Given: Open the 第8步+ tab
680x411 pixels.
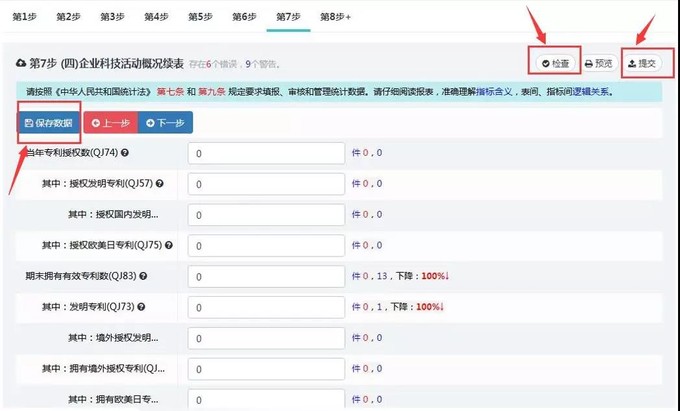Looking at the screenshot, I should tap(335, 17).
